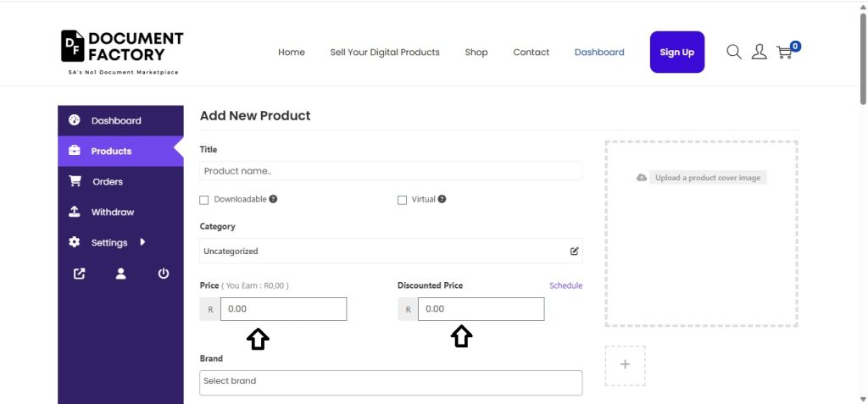Click the Downloadable help question mark icon
The width and height of the screenshot is (868, 404).
[273, 199]
